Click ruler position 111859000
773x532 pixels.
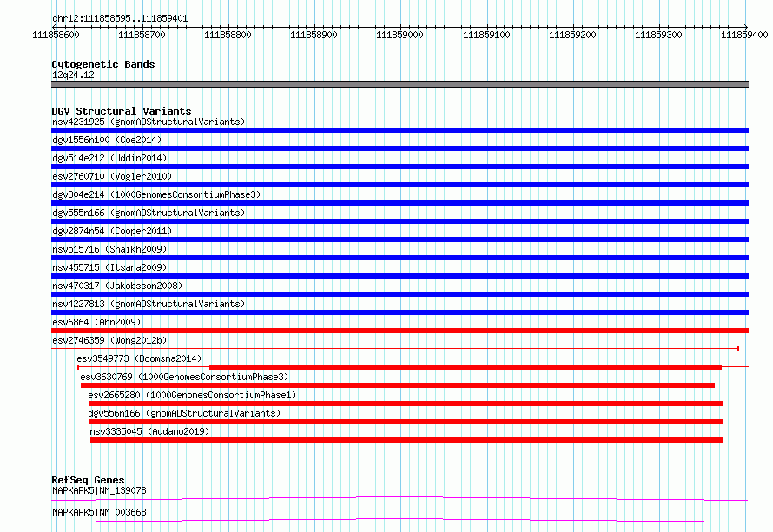click(x=400, y=35)
